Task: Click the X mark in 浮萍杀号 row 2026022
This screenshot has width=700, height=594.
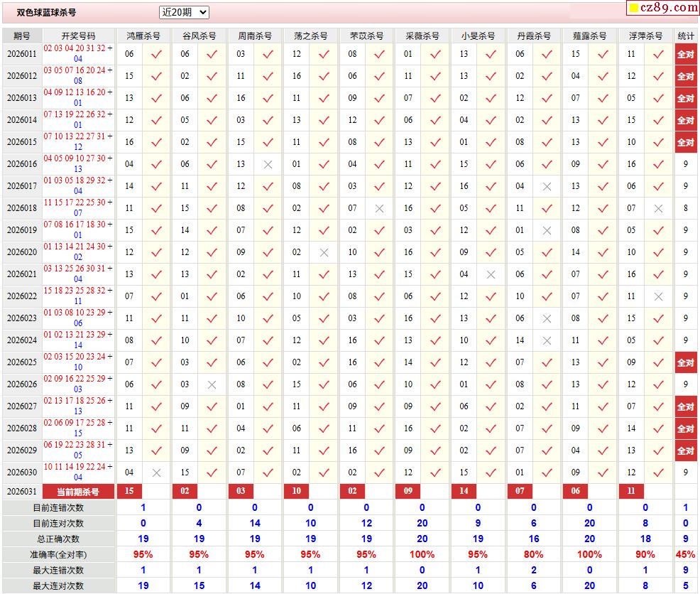Action: [x=658, y=296]
